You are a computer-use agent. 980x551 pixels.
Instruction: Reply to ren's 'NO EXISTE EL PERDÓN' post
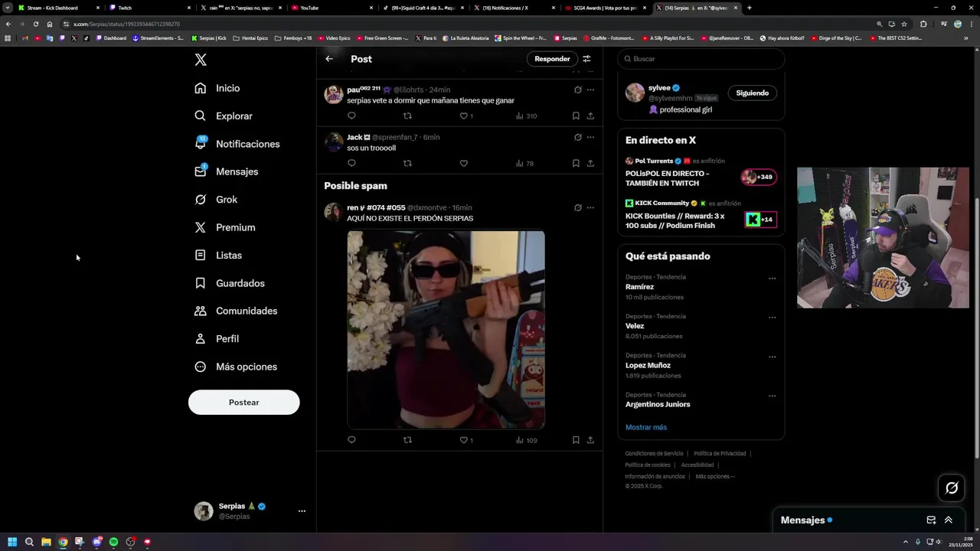(351, 440)
